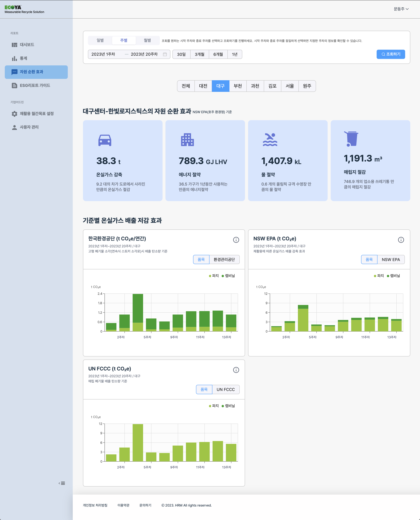Open 재활용 월간목표 설정 in sidebar
The height and width of the screenshot is (520, 420).
(x=36, y=114)
